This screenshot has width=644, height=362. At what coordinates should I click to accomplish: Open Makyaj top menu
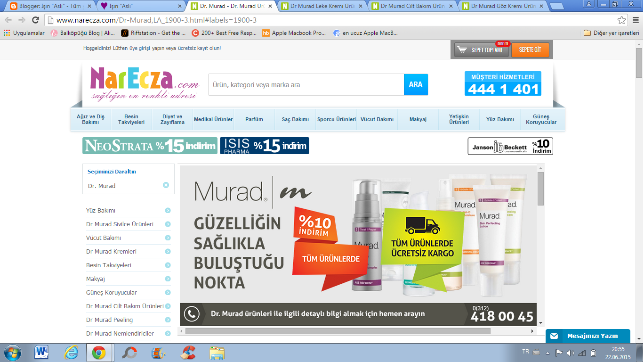[418, 119]
